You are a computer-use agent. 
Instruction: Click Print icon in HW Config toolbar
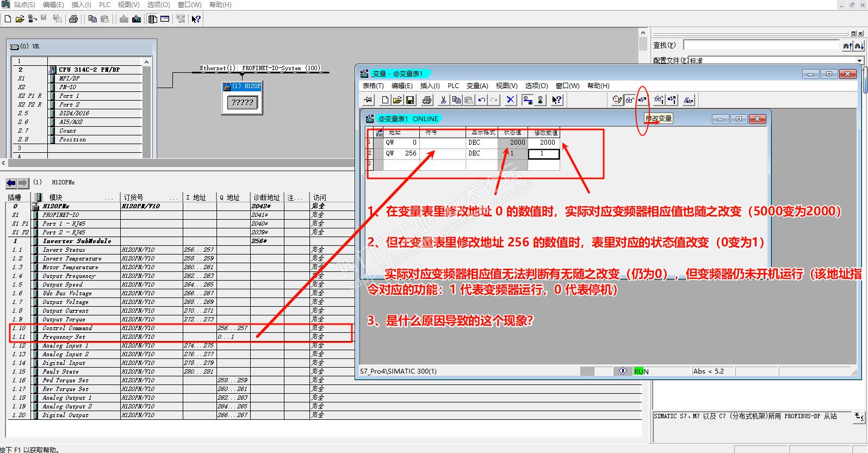73,19
